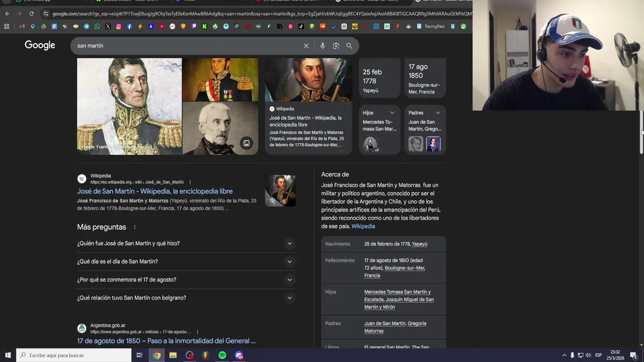This screenshot has height=362, width=644.
Task: Click the volume speaker tray icon
Action: tap(588, 355)
